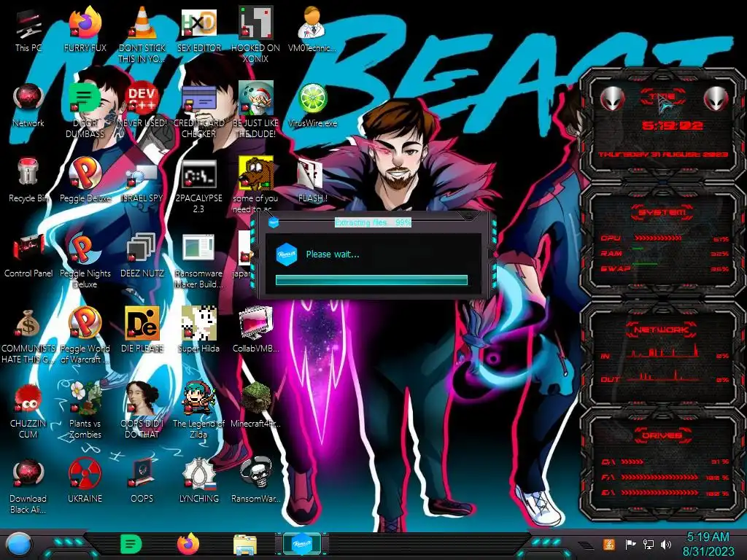The image size is (747, 560).
Task: Open the taskbar clock showing 5:19 AM
Action: pyautogui.click(x=708, y=544)
